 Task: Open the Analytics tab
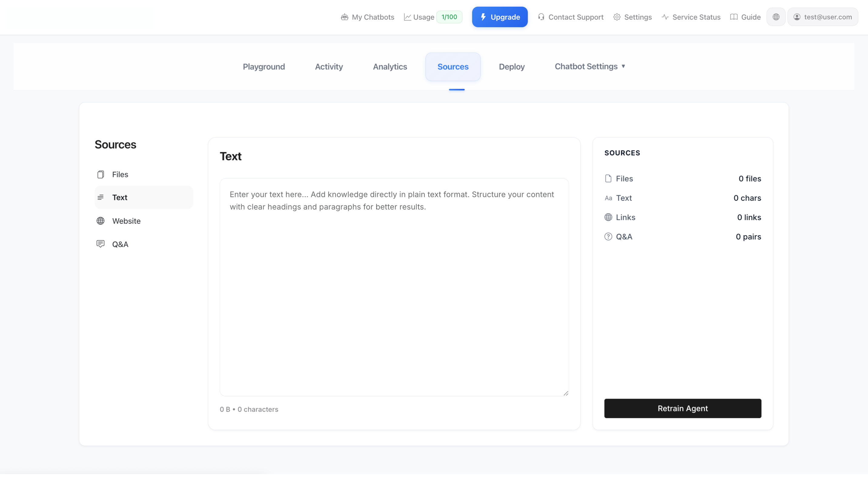tap(390, 66)
